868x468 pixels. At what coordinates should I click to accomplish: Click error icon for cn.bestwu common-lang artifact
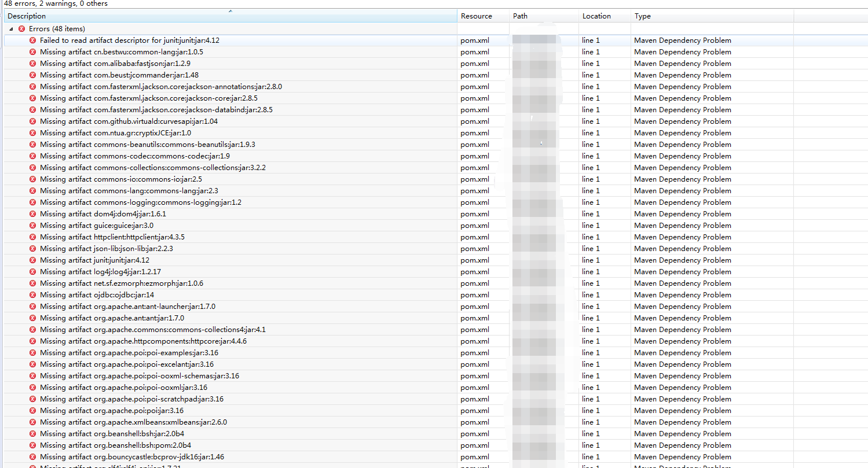(x=33, y=52)
